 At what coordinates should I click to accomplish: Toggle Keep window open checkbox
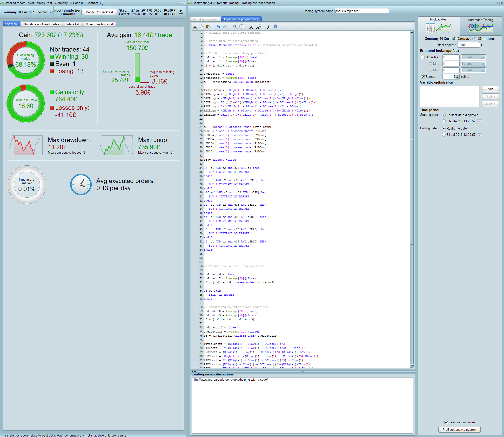446,422
